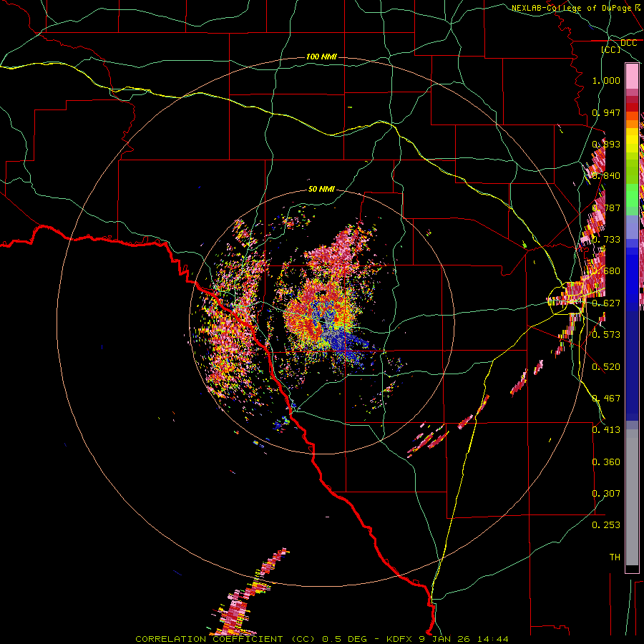Select the 0.627 color scale value

[606, 303]
